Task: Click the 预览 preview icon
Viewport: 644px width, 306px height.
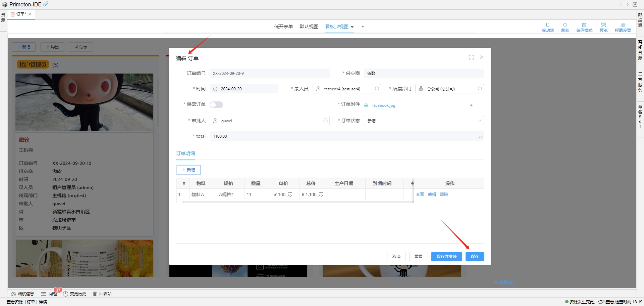Action: click(x=603, y=27)
